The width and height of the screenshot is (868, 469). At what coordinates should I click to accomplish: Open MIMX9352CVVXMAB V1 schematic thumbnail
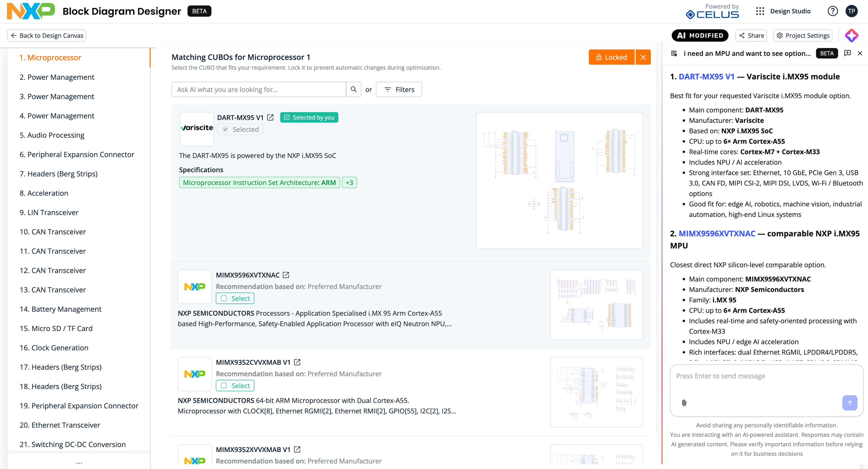click(x=596, y=392)
